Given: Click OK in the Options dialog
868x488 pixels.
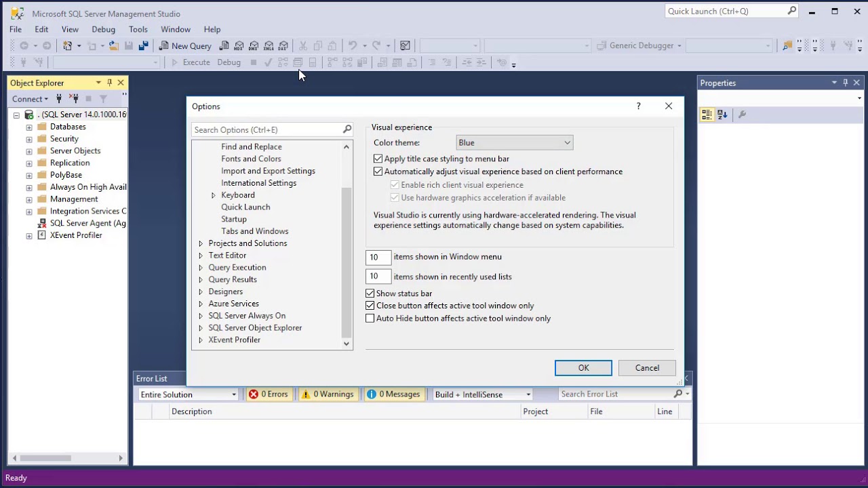Looking at the screenshot, I should [583, 368].
